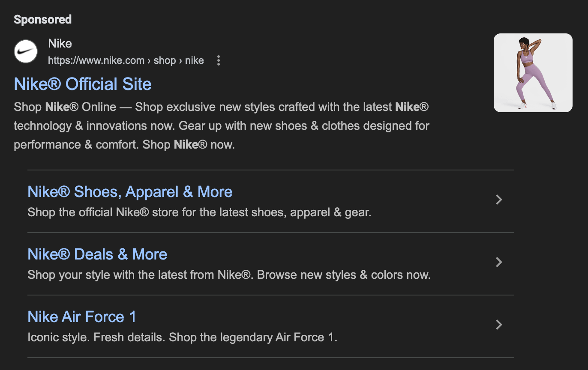This screenshot has height=370, width=588.
Task: Go to the Nike Air Force 1 sitelink
Action: pos(82,317)
